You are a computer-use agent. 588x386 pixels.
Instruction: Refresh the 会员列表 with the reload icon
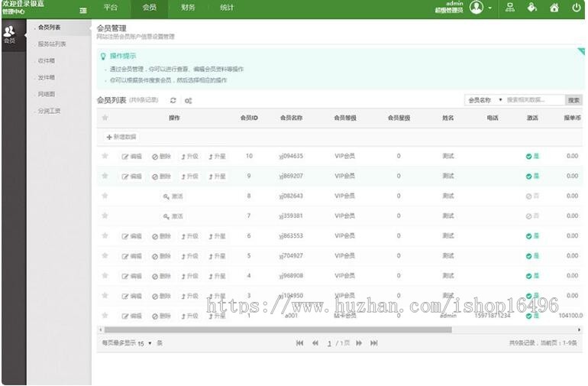[173, 100]
